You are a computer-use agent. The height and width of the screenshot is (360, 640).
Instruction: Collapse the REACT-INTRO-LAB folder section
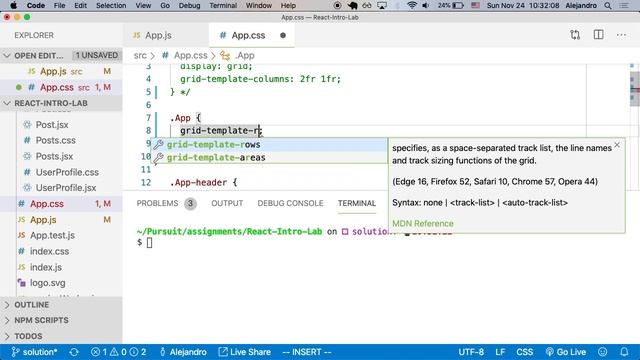tap(51, 103)
